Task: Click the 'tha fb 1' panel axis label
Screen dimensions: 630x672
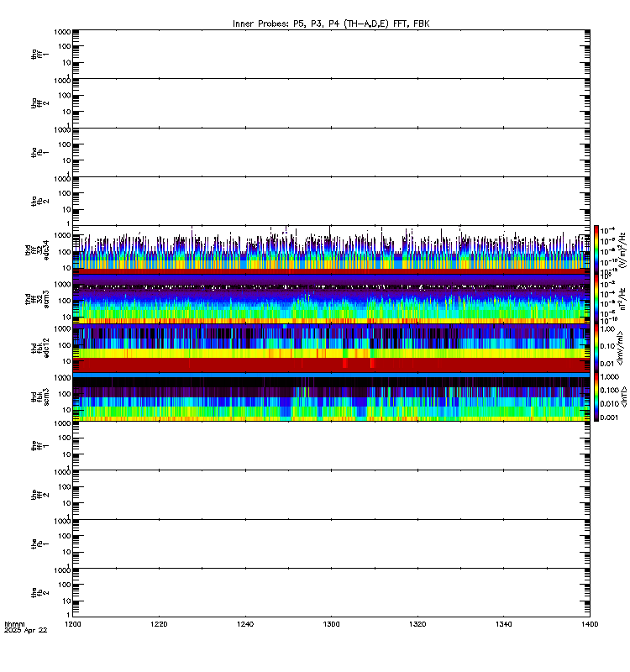Action: tap(39, 152)
